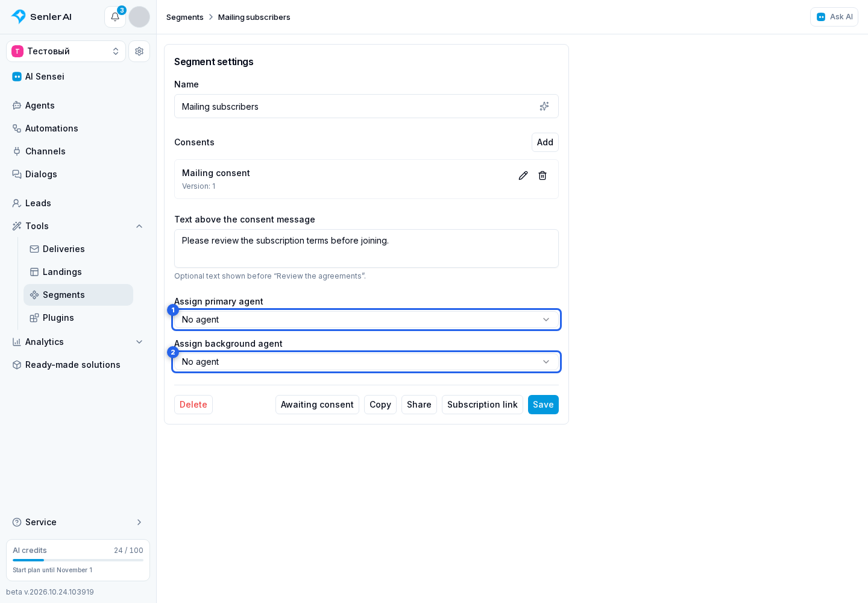This screenshot has width=868, height=603.
Task: Click Segments breadcrumb link
Action: [185, 17]
